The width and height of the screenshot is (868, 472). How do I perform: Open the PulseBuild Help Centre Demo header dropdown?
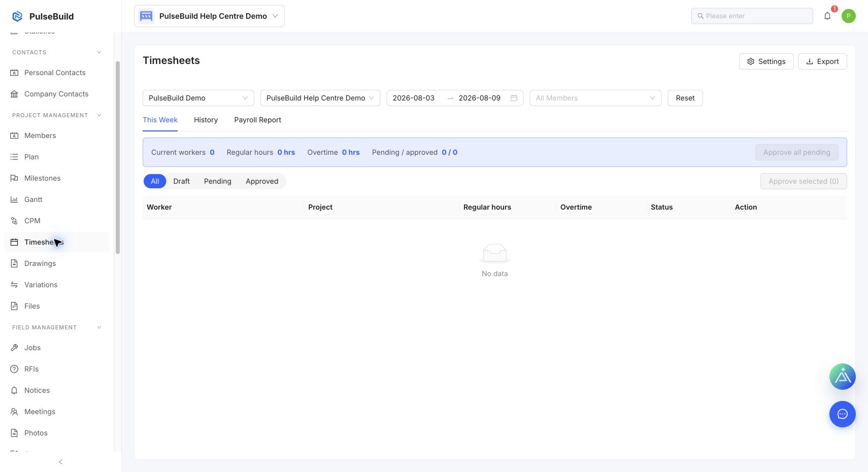coord(209,16)
